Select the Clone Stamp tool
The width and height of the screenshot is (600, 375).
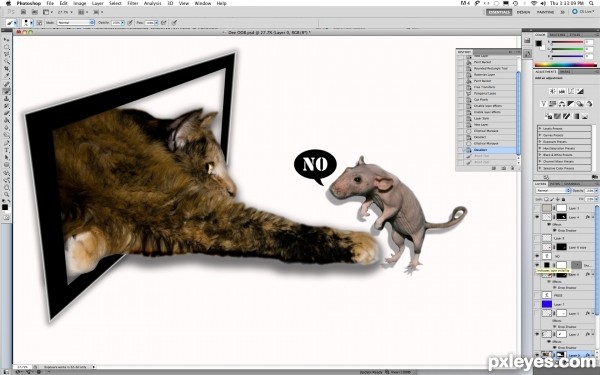click(7, 99)
